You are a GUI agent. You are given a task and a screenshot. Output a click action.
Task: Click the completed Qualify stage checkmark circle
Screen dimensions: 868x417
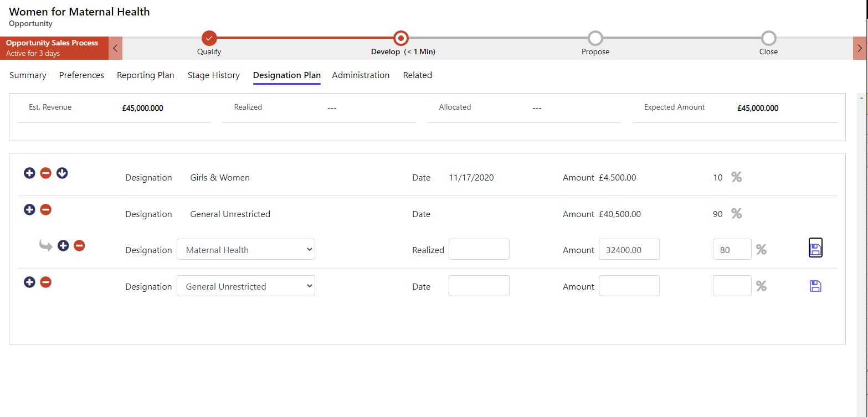tap(209, 38)
